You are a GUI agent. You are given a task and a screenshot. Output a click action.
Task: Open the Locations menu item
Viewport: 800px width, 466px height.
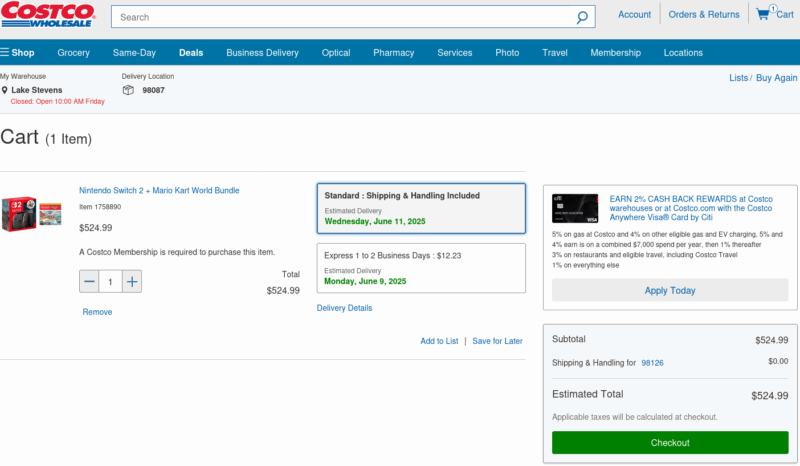[683, 53]
